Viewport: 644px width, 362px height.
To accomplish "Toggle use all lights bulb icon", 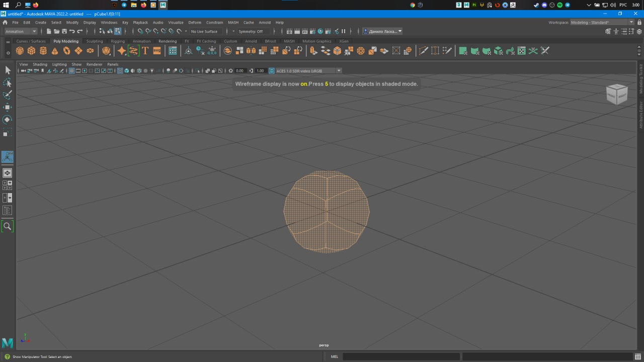I will (152, 71).
